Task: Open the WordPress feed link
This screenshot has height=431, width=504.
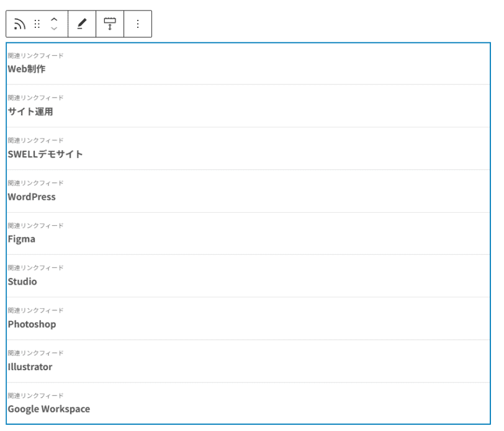Action: coord(32,197)
